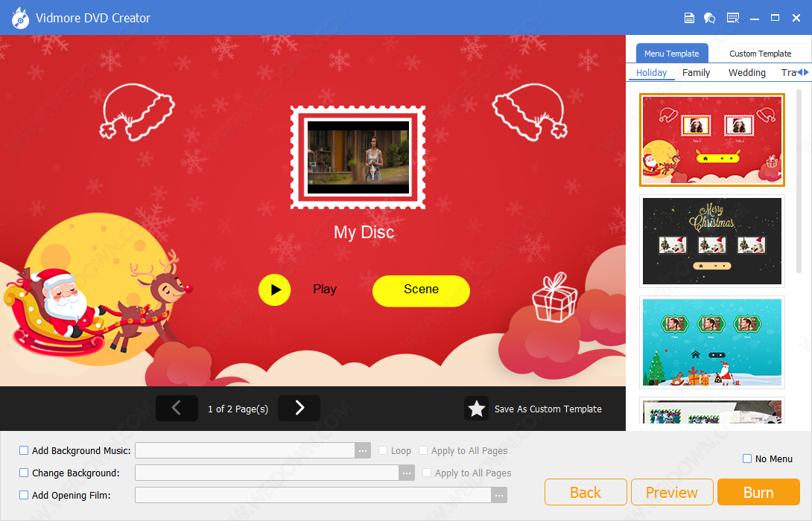Click the star icon for custom template
This screenshot has height=521, width=812.
coord(477,409)
